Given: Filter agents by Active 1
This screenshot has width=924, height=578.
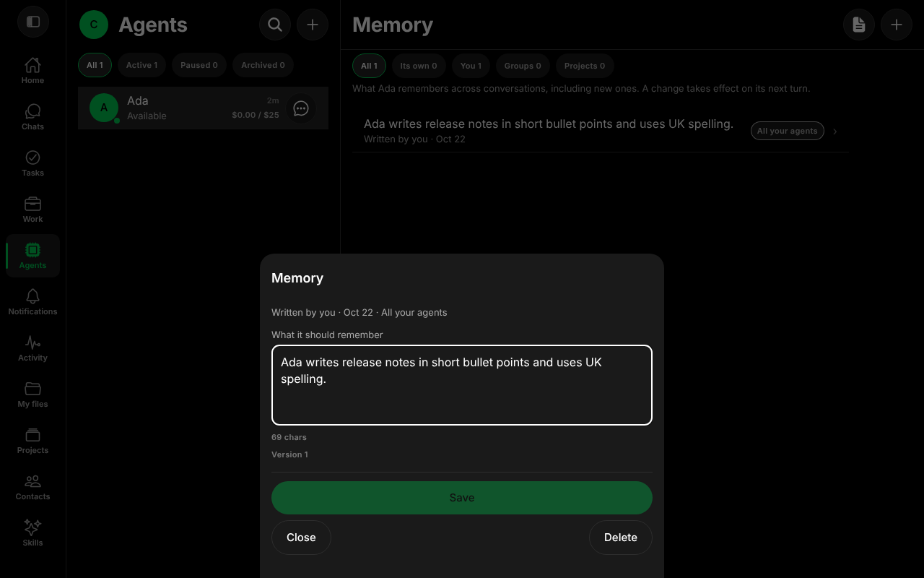Looking at the screenshot, I should pyautogui.click(x=141, y=65).
